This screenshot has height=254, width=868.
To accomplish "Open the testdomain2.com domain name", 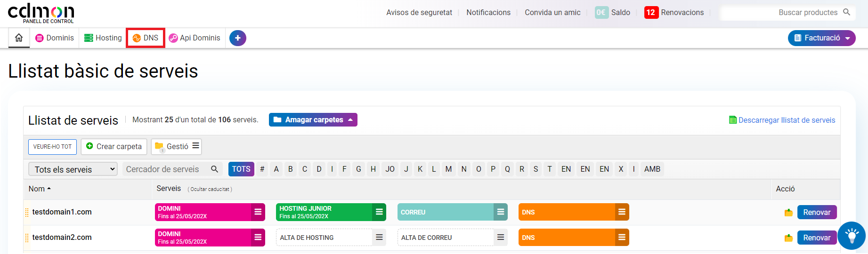I will pos(62,238).
